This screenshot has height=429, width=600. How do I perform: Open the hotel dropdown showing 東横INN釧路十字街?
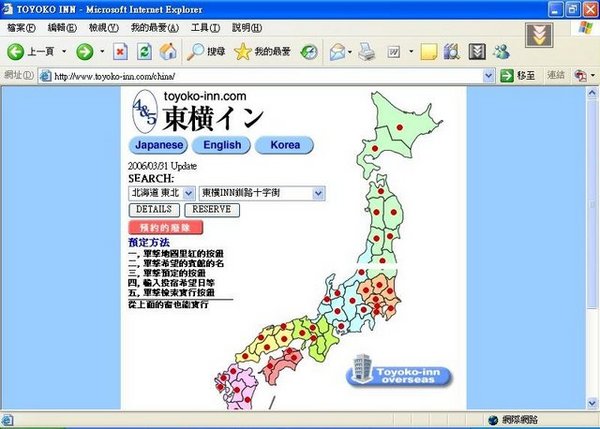(262, 193)
